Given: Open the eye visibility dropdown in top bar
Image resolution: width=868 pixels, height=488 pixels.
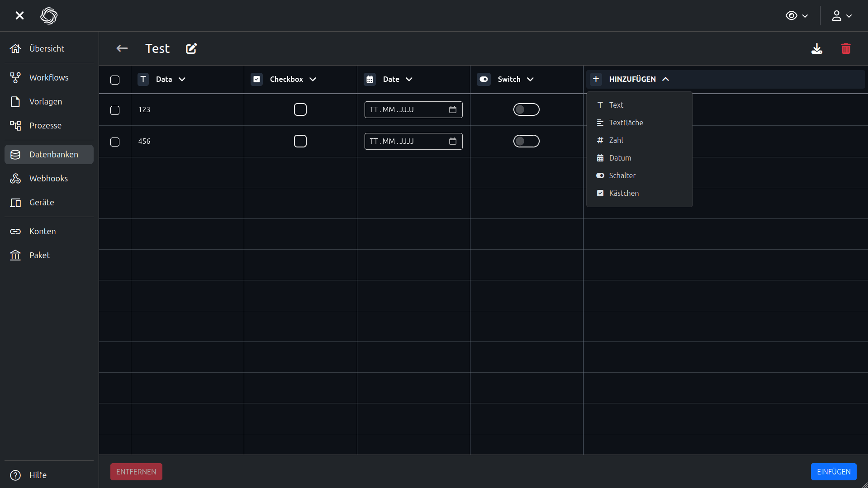Looking at the screenshot, I should (797, 16).
